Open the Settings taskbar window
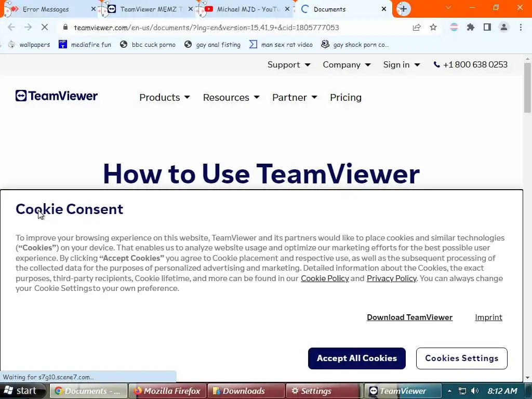This screenshot has width=532, height=399. [x=324, y=391]
